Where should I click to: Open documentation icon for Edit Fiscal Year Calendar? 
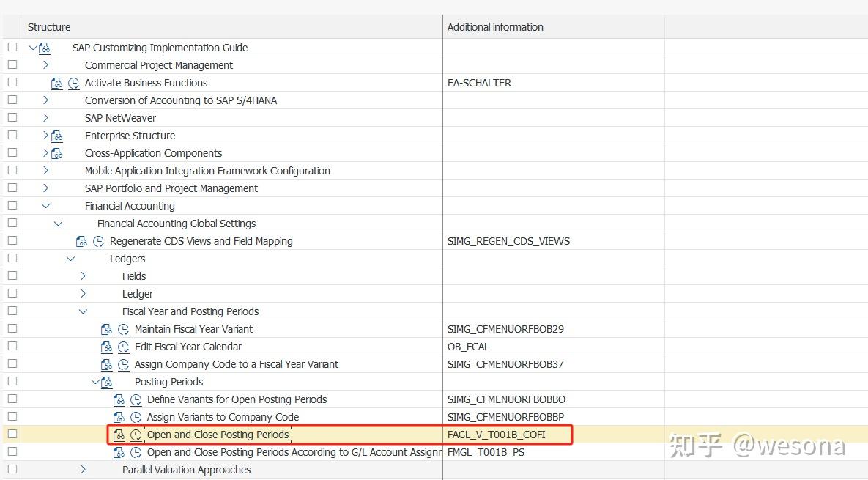click(107, 347)
